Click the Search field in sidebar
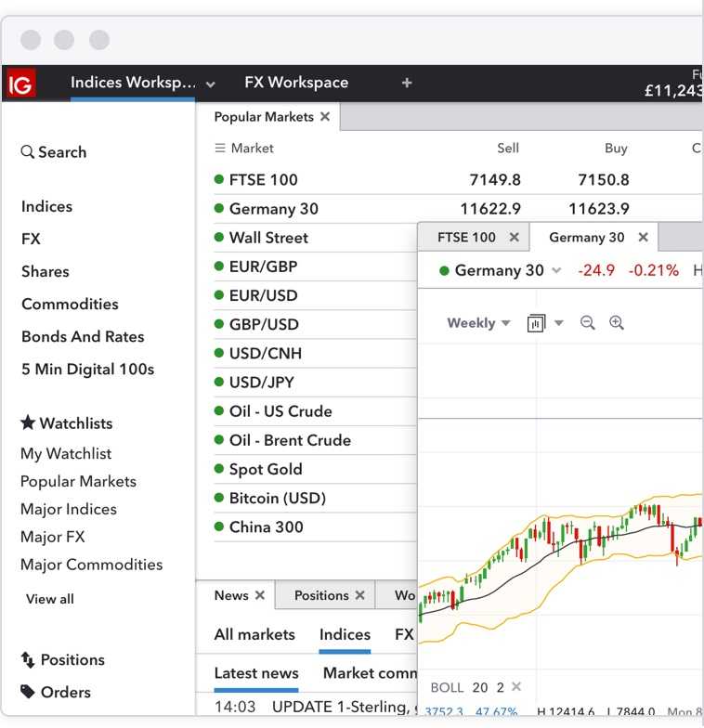This screenshot has width=704, height=728. [54, 152]
